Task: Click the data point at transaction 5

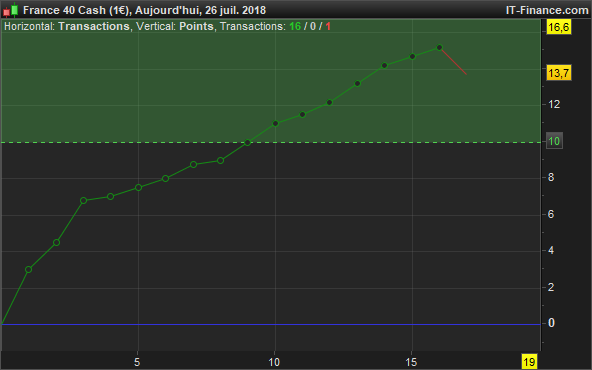Action: [138, 188]
